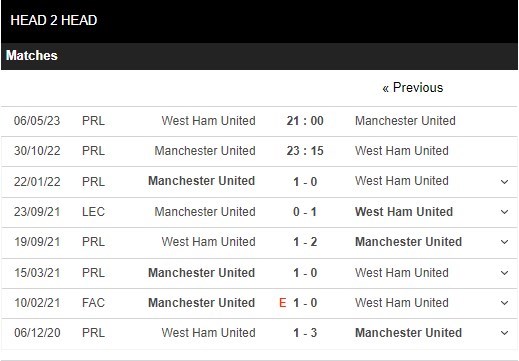Open West Ham United in 06/05/23 fixture

pos(209,121)
